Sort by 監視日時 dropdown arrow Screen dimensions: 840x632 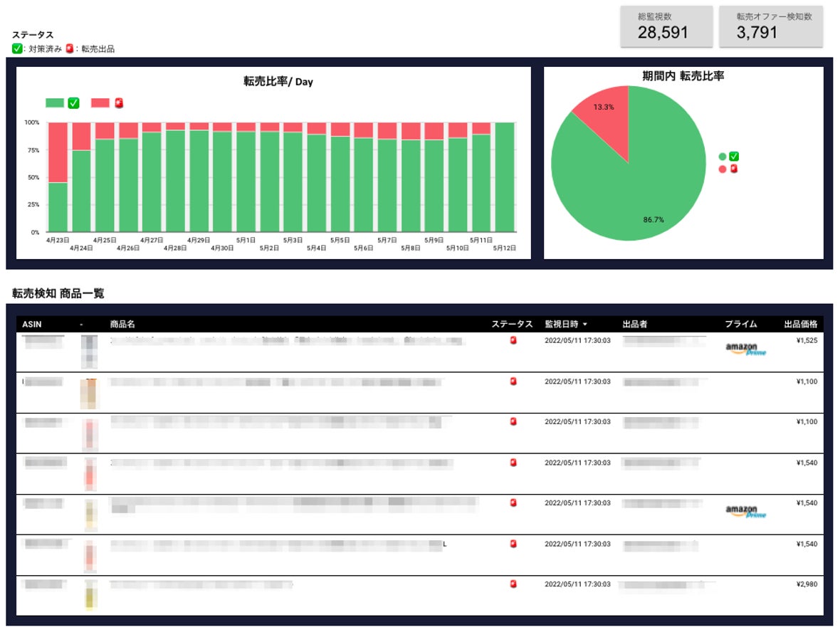pos(585,325)
